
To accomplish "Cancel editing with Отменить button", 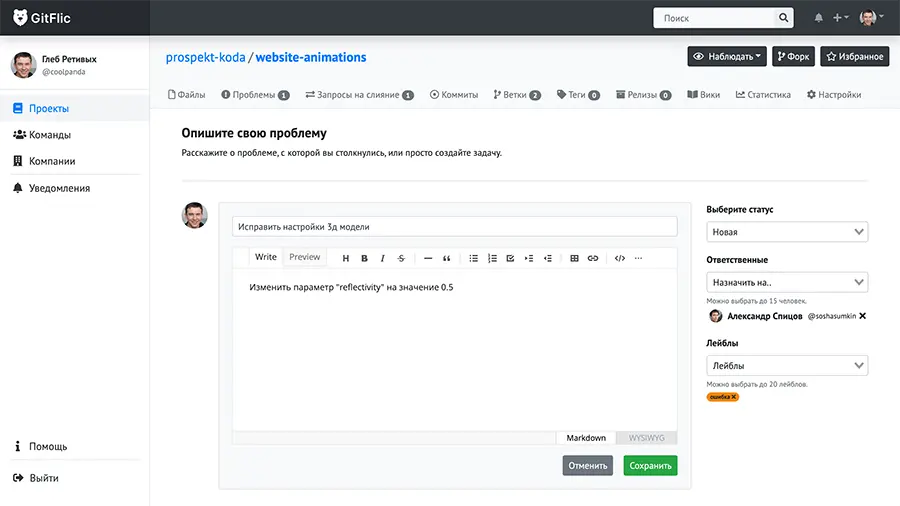I will click(588, 465).
